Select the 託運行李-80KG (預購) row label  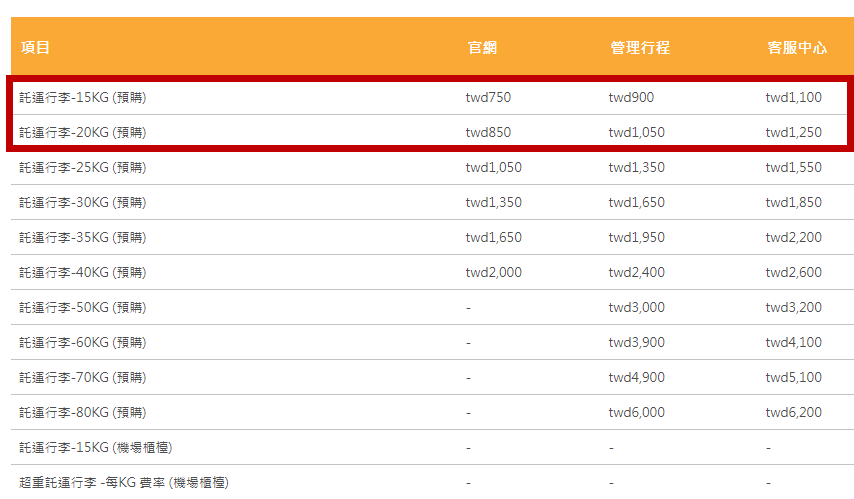coord(83,412)
